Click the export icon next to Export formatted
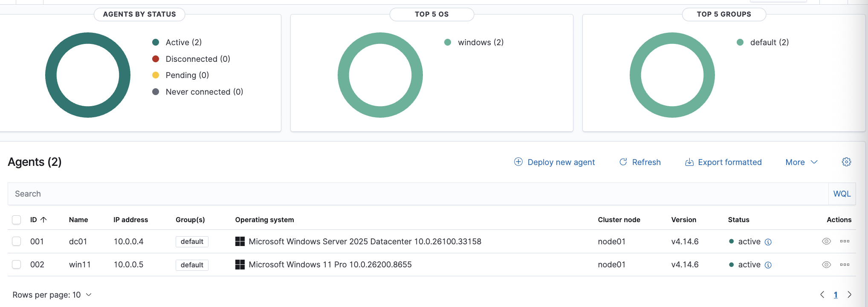The width and height of the screenshot is (868, 307). (689, 162)
